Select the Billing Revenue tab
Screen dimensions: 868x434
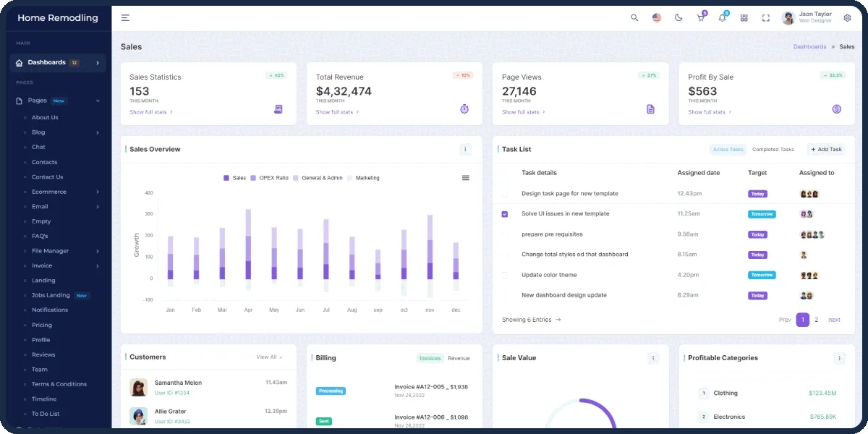(x=459, y=358)
